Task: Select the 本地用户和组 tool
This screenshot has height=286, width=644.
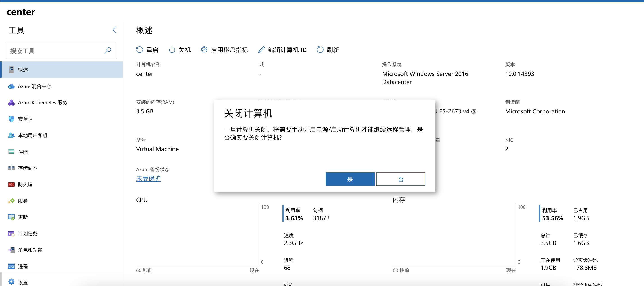Action: (x=33, y=135)
